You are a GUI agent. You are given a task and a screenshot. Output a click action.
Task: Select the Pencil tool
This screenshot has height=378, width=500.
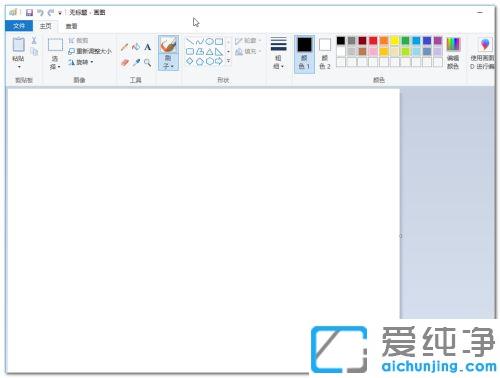[125, 47]
